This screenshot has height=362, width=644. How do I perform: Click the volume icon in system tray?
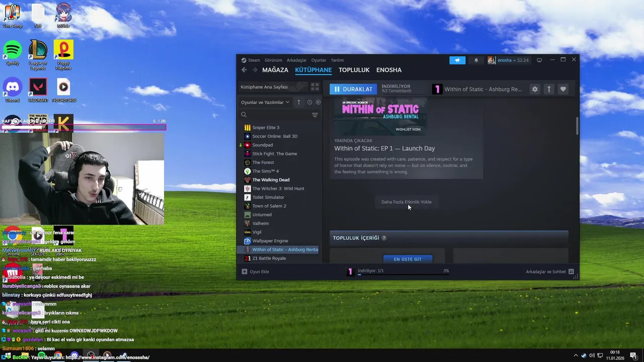pyautogui.click(x=592, y=355)
